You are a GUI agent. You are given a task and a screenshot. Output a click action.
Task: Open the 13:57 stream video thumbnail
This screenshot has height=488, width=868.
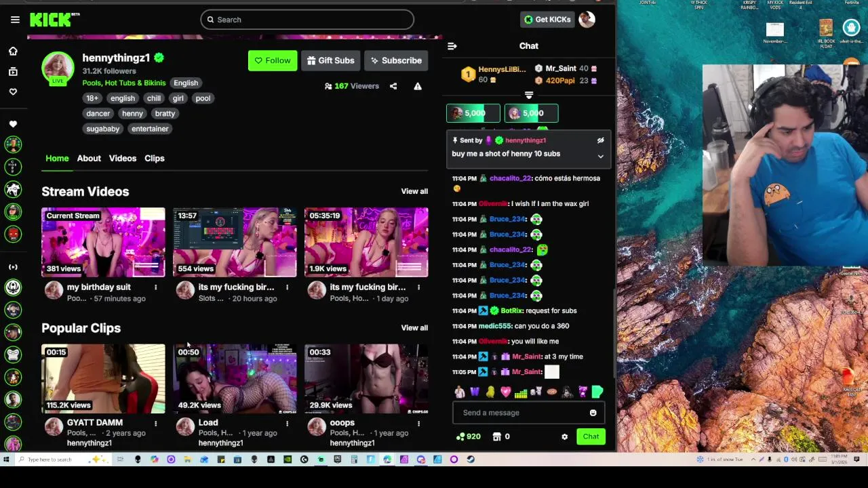coord(235,243)
